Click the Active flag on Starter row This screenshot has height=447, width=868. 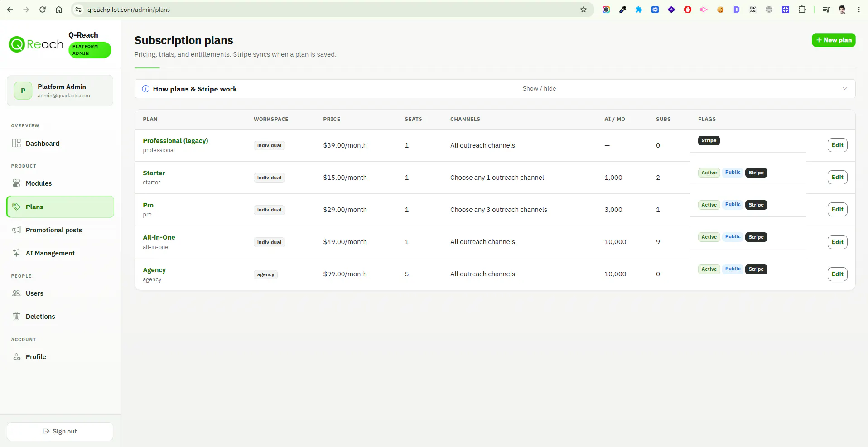pos(709,173)
